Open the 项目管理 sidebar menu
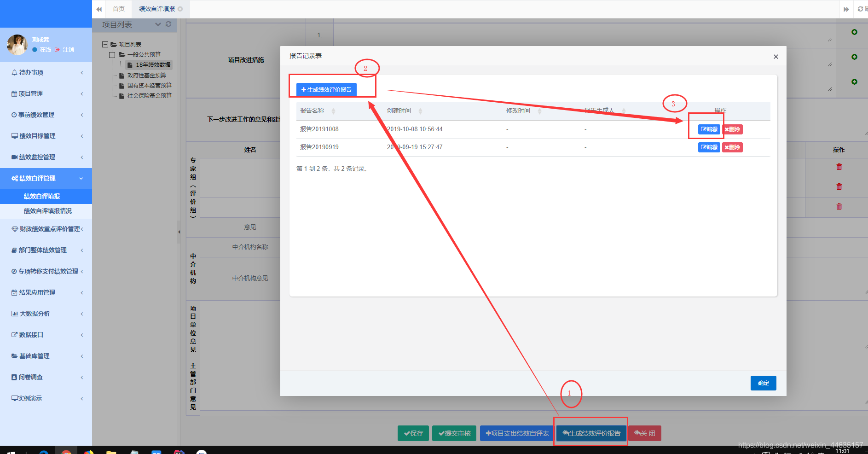868x454 pixels. [46, 93]
